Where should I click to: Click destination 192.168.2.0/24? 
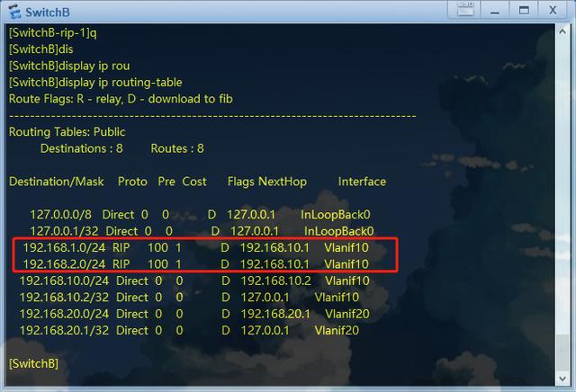[x=64, y=264]
